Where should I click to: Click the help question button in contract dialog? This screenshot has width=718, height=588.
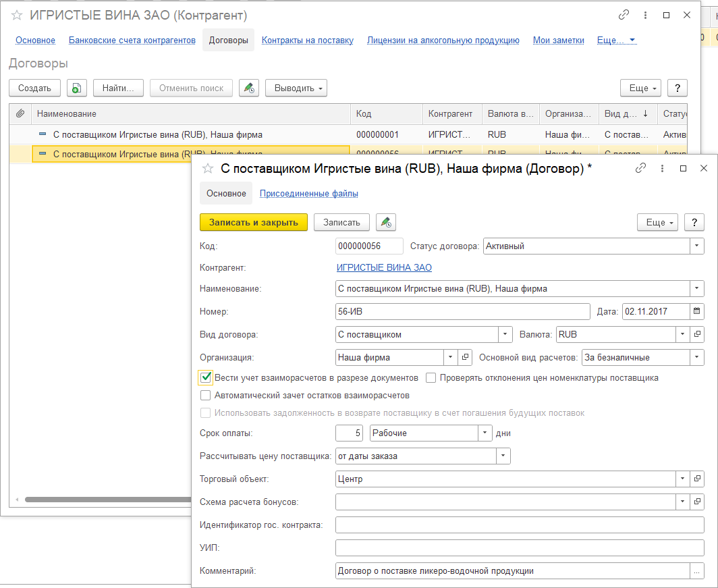694,222
